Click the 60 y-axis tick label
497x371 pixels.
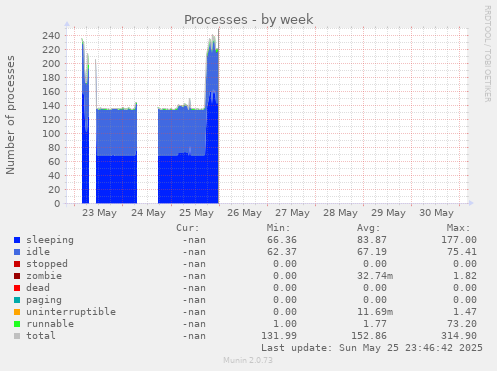point(54,162)
